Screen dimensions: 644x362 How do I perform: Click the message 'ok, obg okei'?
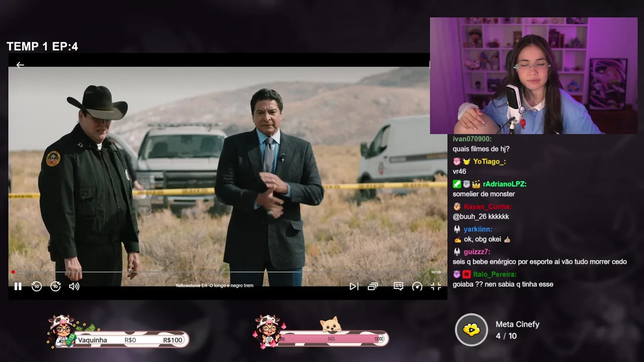pos(482,239)
